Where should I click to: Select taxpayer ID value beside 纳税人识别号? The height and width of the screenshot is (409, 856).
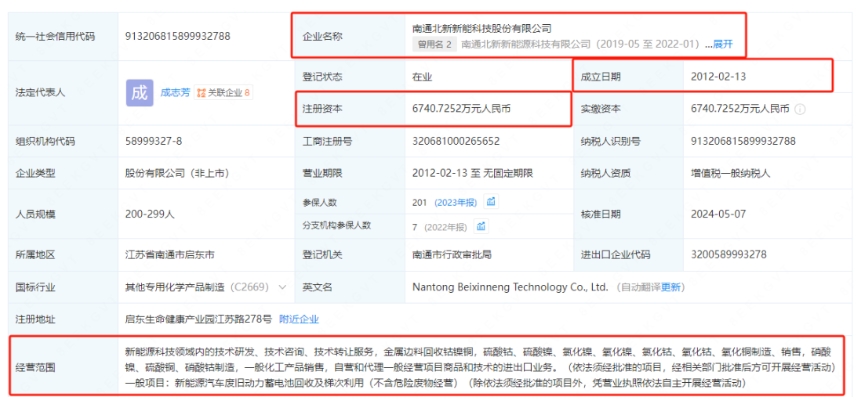pos(743,141)
